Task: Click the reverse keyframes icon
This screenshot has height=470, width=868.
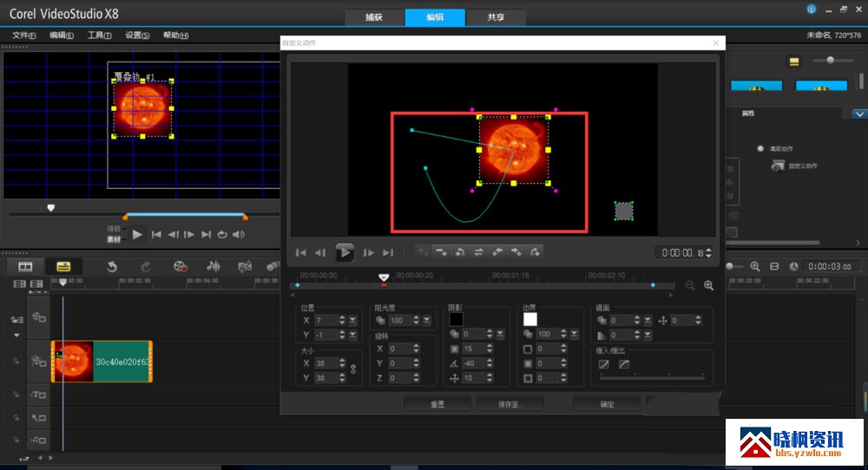Action: coord(478,252)
